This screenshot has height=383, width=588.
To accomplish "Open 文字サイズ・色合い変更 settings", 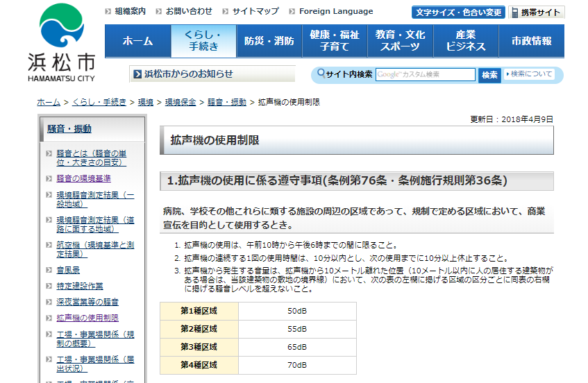I will point(458,12).
